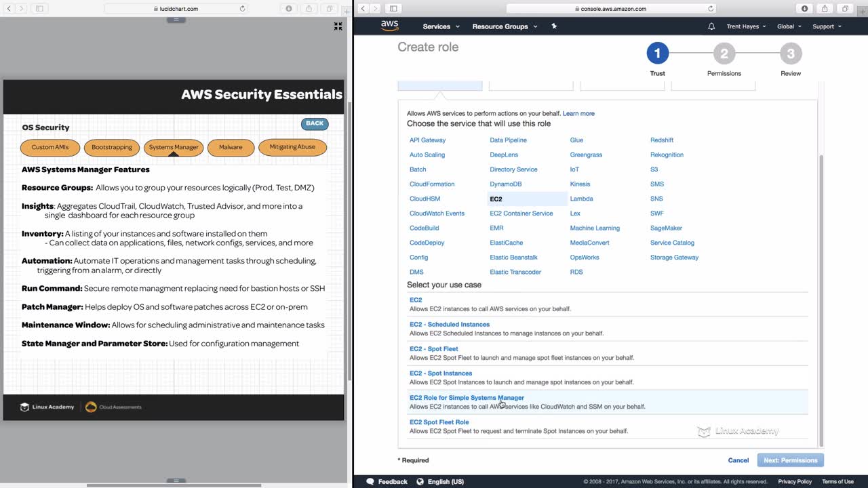Open the Privacy Policy link

[x=795, y=482]
